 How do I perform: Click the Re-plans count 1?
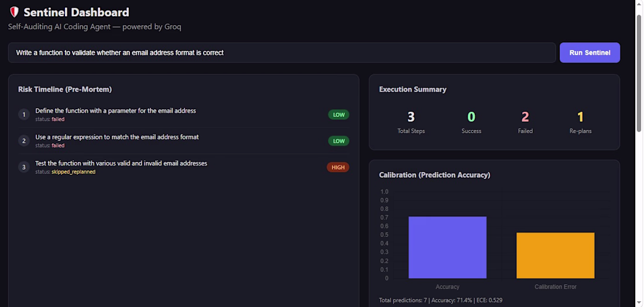tap(580, 117)
